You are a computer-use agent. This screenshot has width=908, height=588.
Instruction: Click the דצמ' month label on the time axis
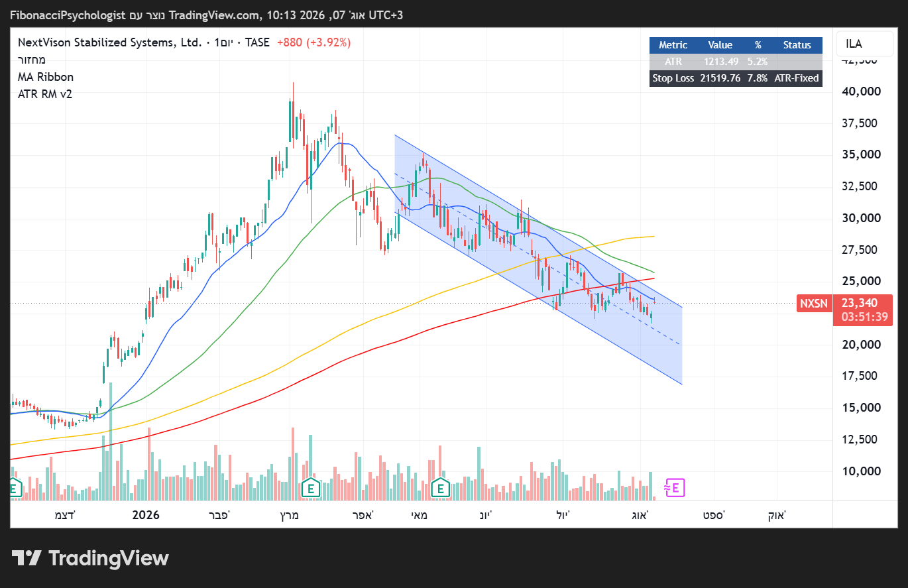[x=65, y=515]
